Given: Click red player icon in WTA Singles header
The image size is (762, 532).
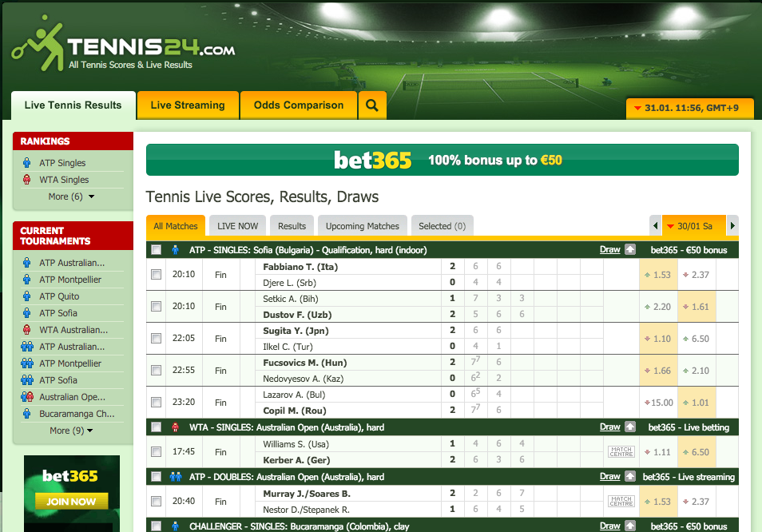Looking at the screenshot, I should [x=176, y=427].
